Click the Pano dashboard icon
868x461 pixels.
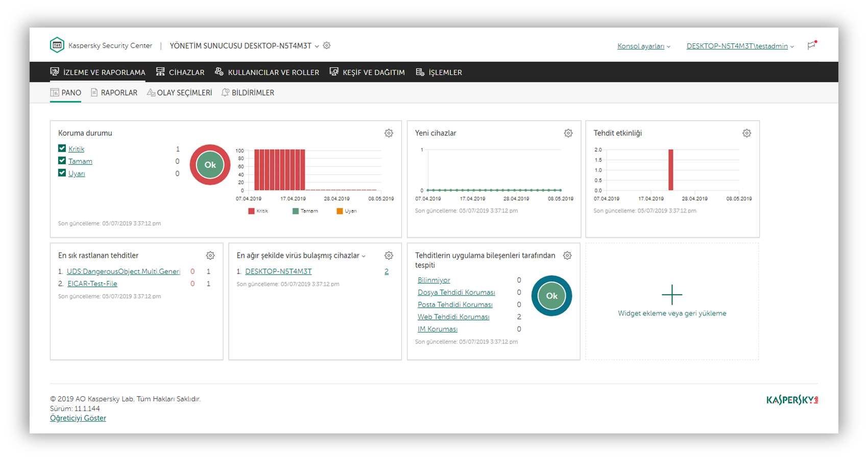coord(55,92)
